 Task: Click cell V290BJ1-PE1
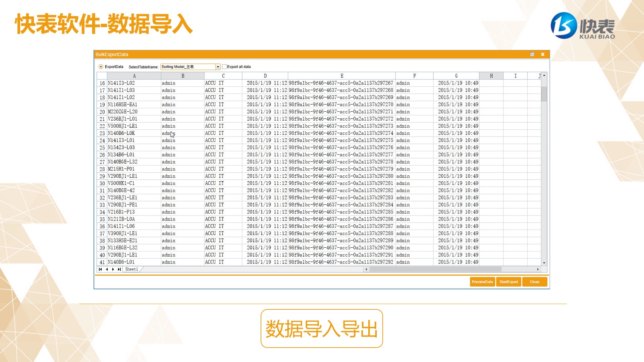[x=134, y=205]
